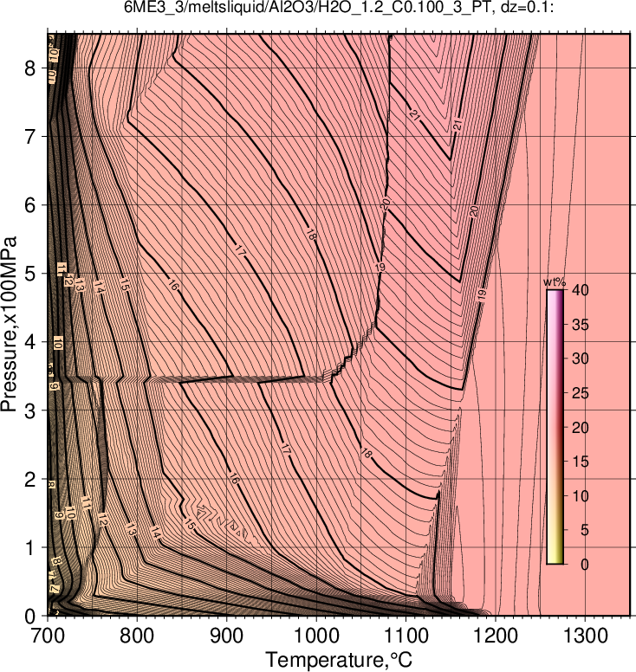
Task: Click the 'Pressure,x100MPa' y-axis label
Action: 9,324
